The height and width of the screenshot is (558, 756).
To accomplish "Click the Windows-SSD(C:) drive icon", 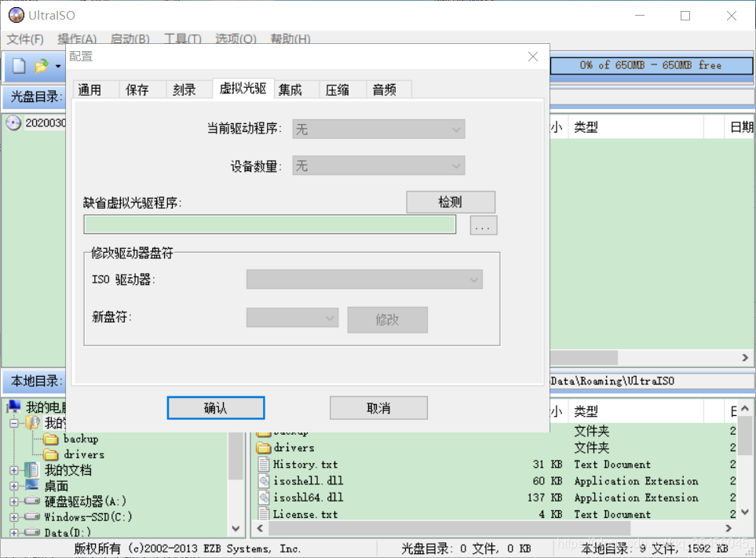I will pos(32,516).
